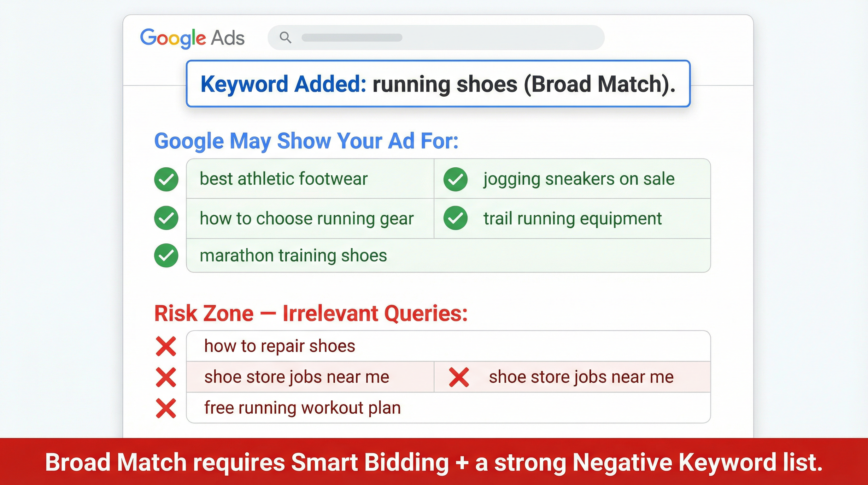Image resolution: width=868 pixels, height=485 pixels.
Task: Click the "Google May Show Your Ad For" heading
Action: point(306,141)
